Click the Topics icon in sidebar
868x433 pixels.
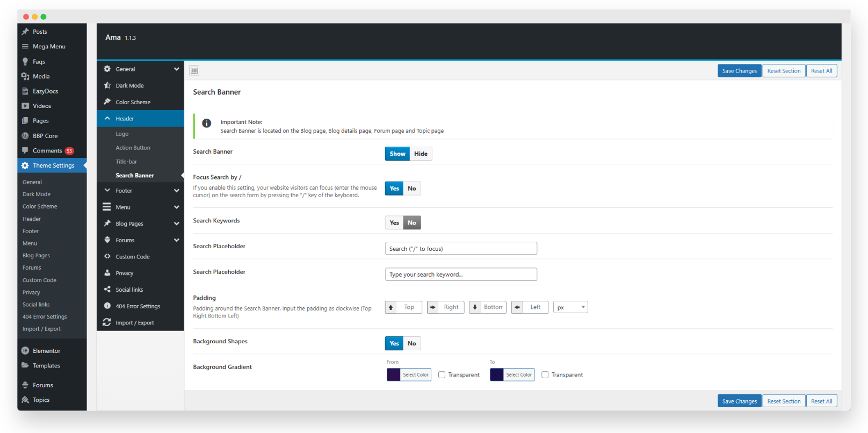[x=25, y=400]
